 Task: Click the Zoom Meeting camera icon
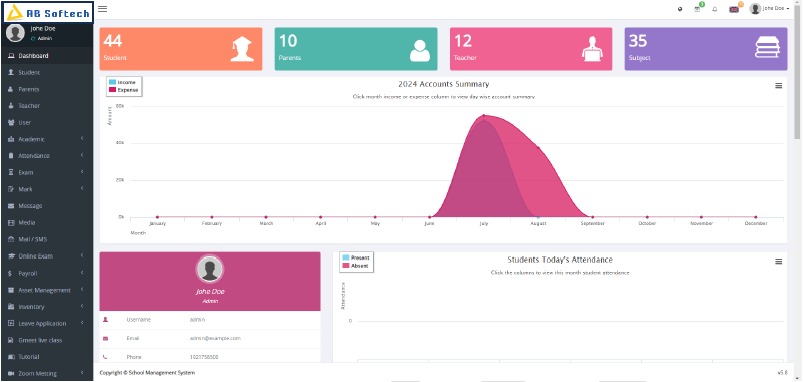(11, 373)
